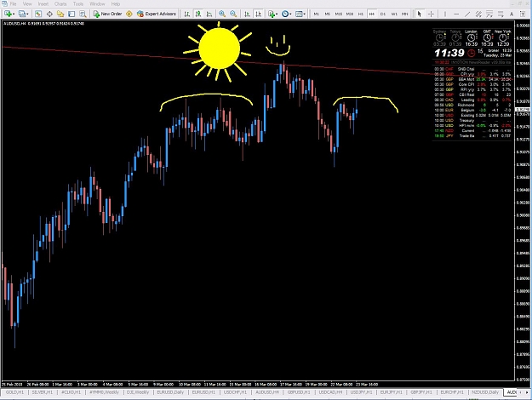Select the Vertical Line drawing tool

tap(445, 14)
